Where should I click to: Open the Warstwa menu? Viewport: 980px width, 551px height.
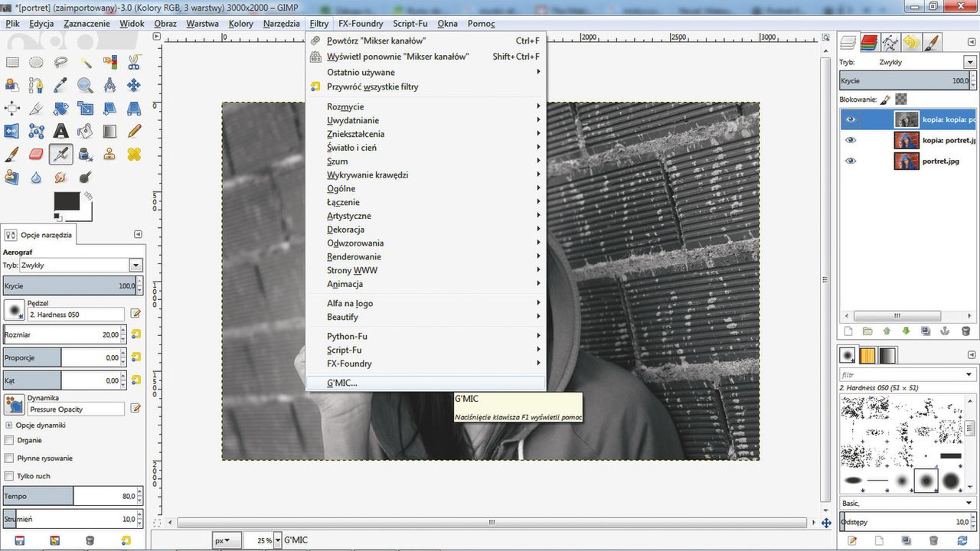(x=202, y=24)
